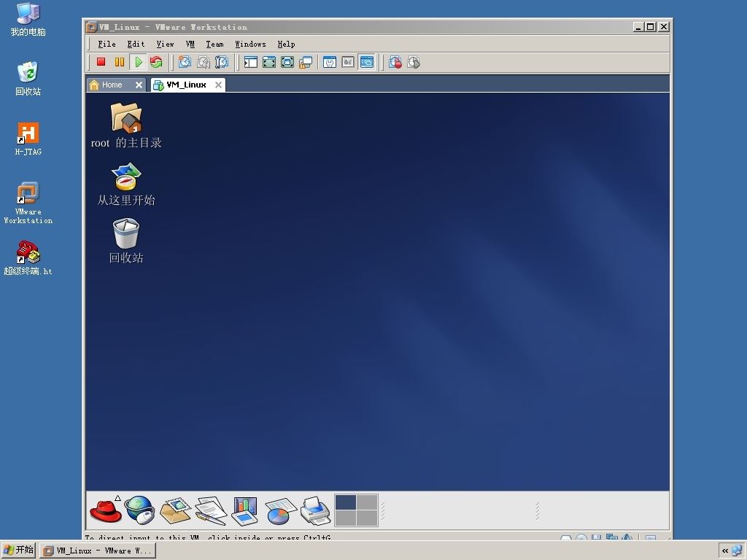Click the system tray network icon

737,551
